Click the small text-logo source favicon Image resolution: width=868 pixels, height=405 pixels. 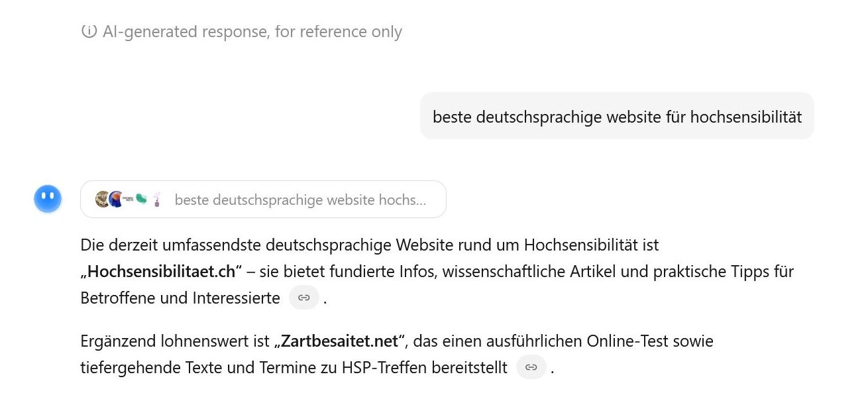tap(129, 199)
